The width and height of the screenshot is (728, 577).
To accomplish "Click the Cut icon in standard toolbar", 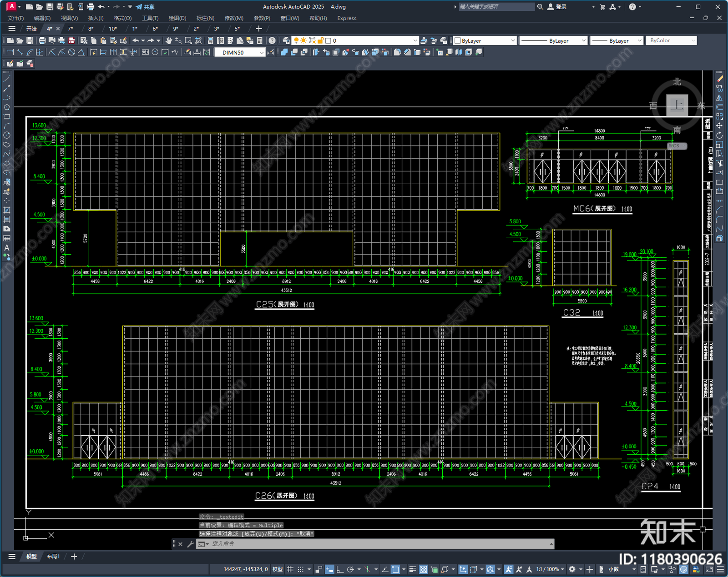I will (84, 40).
